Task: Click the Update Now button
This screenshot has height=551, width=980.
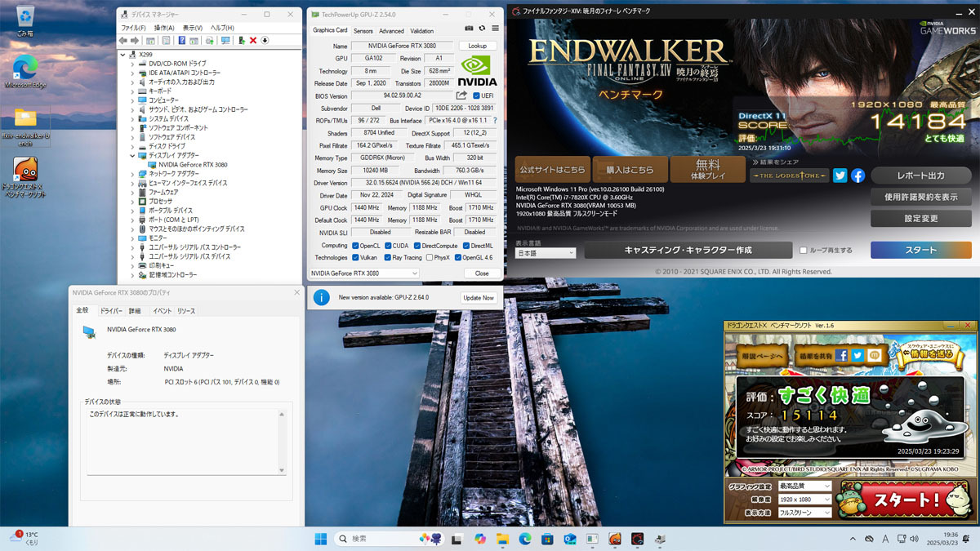Action: point(479,298)
